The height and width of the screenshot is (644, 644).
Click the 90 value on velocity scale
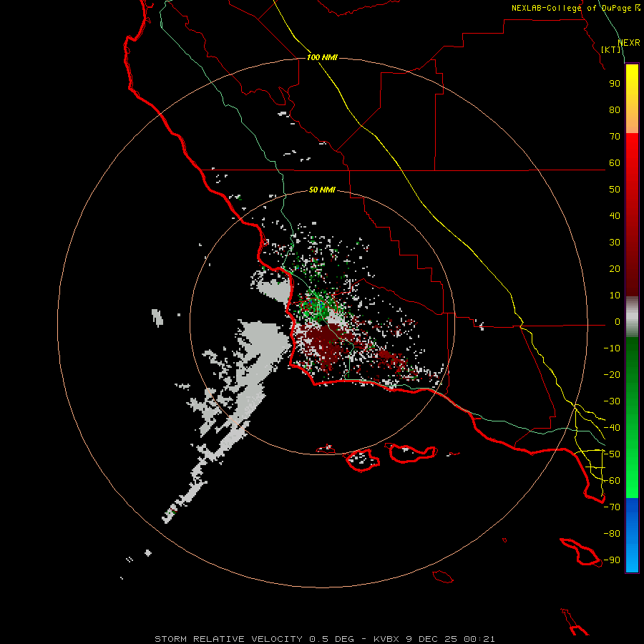(x=615, y=84)
